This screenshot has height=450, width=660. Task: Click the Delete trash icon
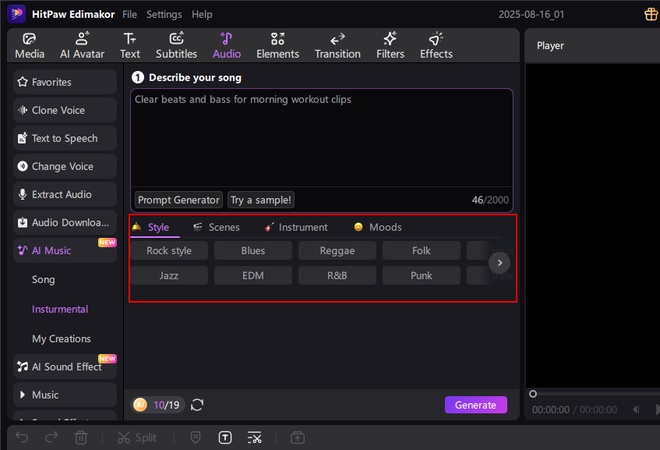click(x=81, y=438)
